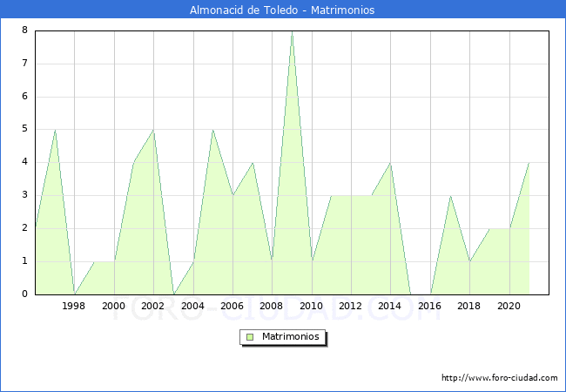Click the 2004 x-axis label

point(192,306)
